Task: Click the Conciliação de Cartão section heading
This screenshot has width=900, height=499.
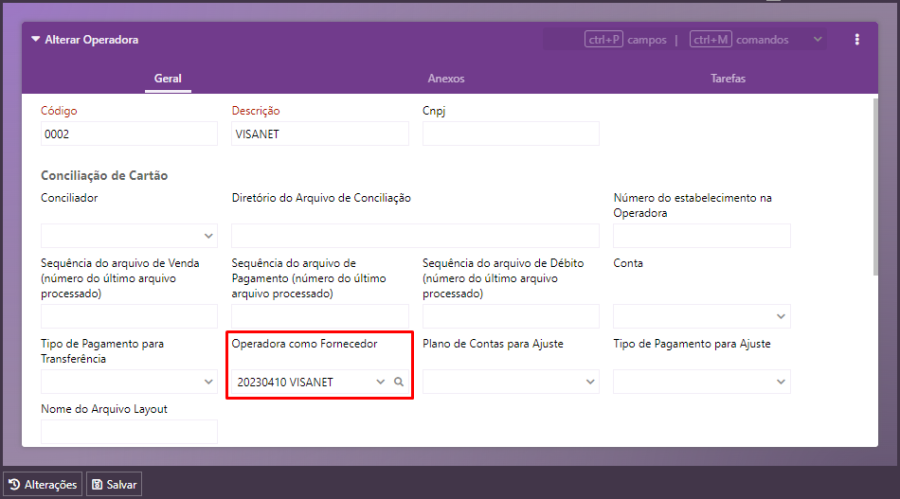Action: click(104, 176)
